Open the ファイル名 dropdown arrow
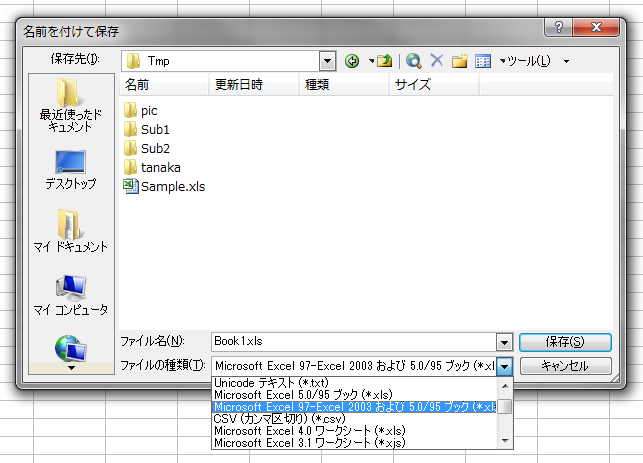 tap(504, 342)
